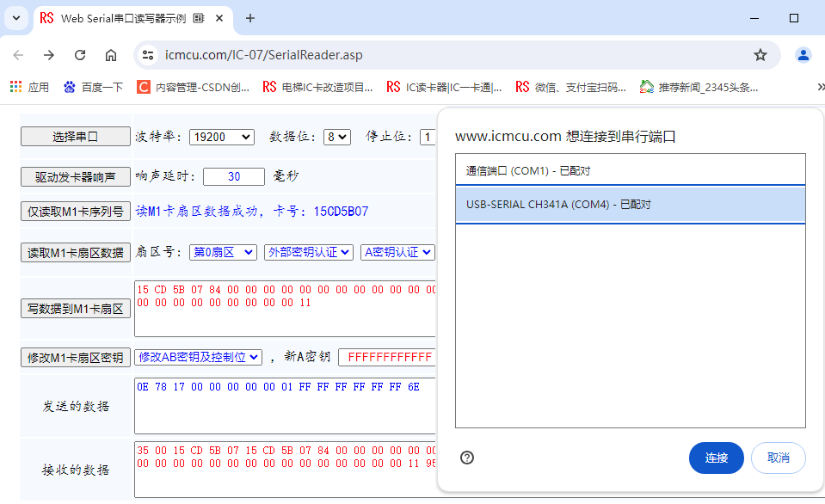
Task: View site information icon in address bar
Action: (x=148, y=55)
